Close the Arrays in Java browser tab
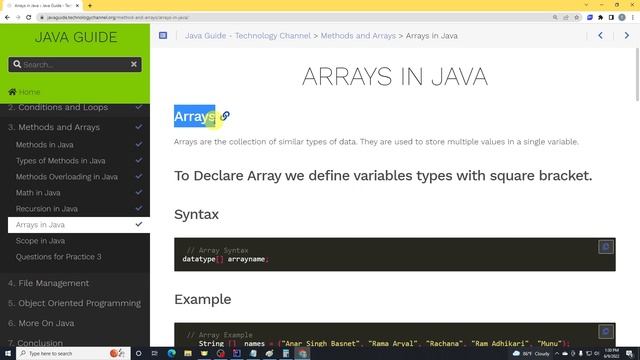The width and height of the screenshot is (640, 360). [x=77, y=6]
